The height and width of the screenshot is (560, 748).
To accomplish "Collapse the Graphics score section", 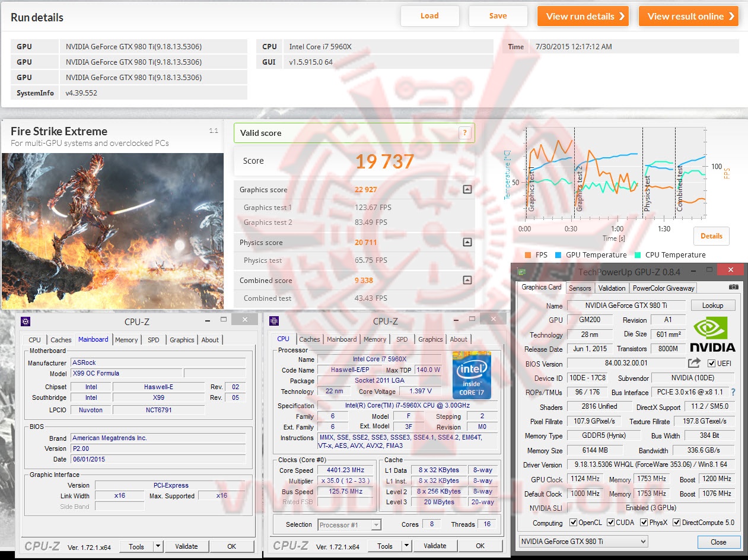I will coord(467,190).
